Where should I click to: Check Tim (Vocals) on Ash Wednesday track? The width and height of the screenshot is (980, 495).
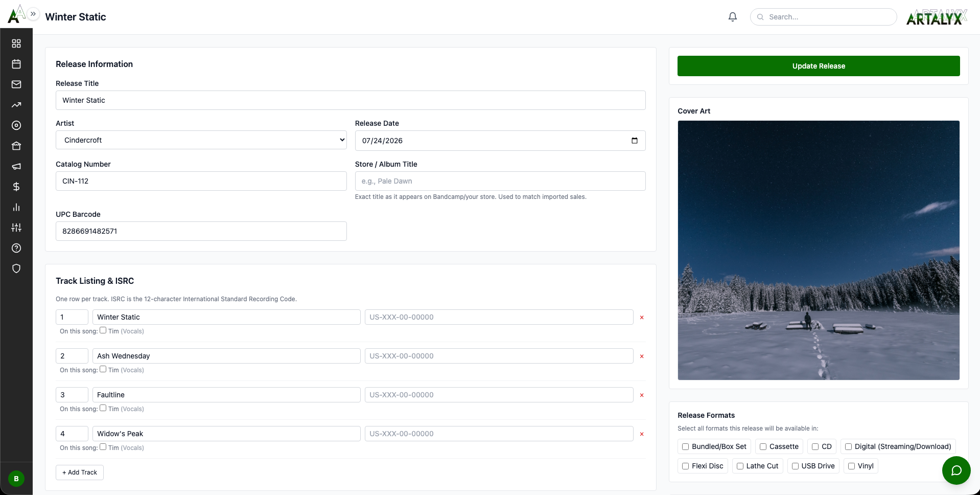coord(103,369)
